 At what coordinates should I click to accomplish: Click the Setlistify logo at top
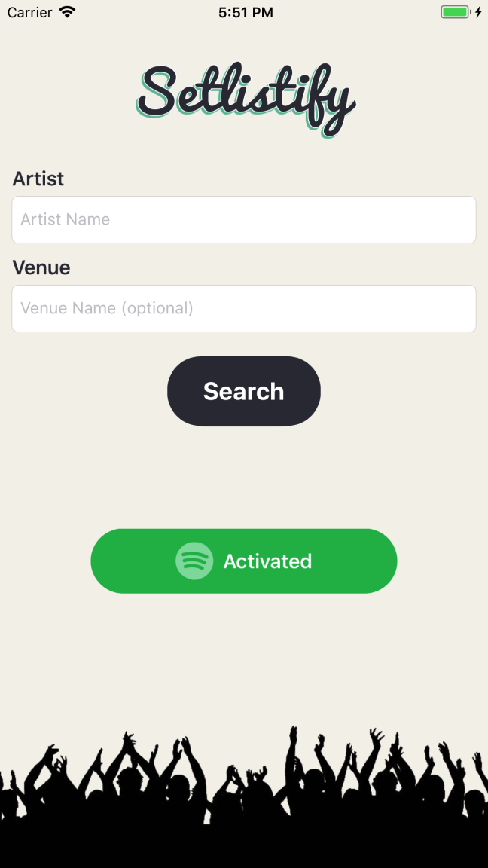click(x=244, y=94)
